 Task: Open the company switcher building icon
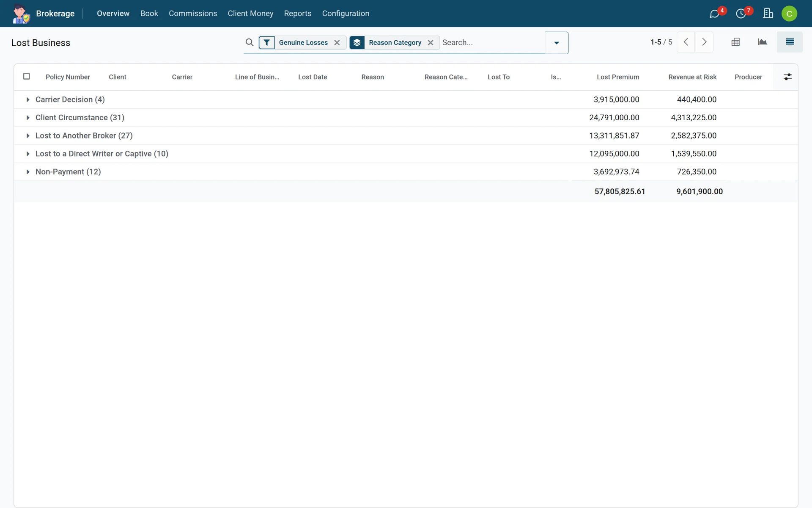coord(768,14)
